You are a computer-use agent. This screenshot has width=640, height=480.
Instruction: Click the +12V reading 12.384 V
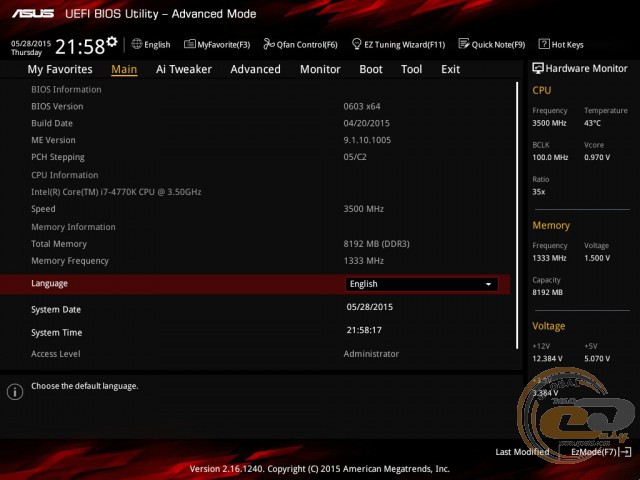(547, 358)
